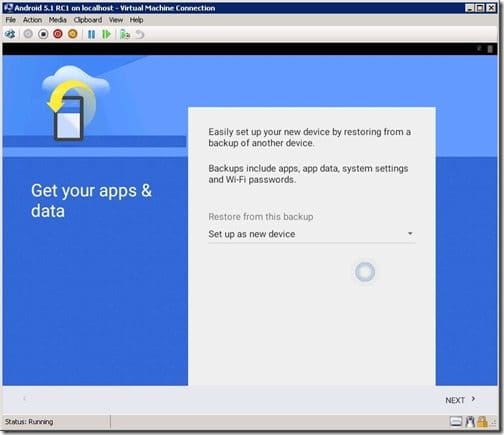Click the Ctrl+Alt+Delete toolbar icon
Image resolution: width=504 pixels, height=435 pixels.
click(10, 34)
